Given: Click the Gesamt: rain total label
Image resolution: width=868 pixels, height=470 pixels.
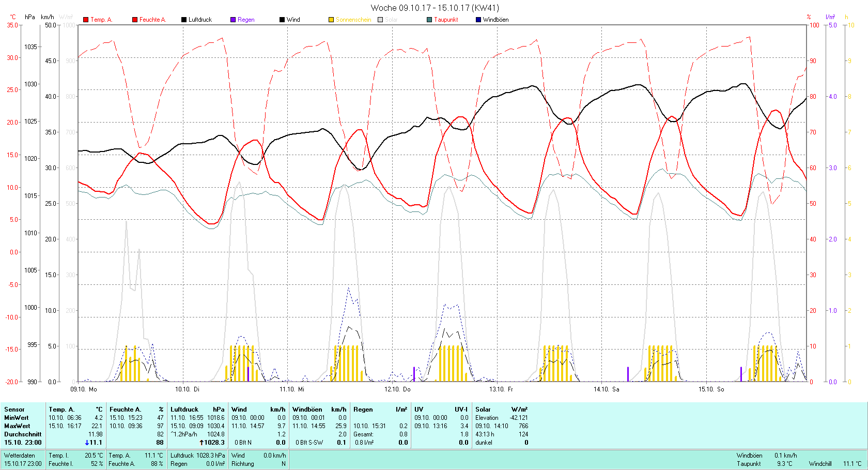Looking at the screenshot, I should pyautogui.click(x=364, y=434).
